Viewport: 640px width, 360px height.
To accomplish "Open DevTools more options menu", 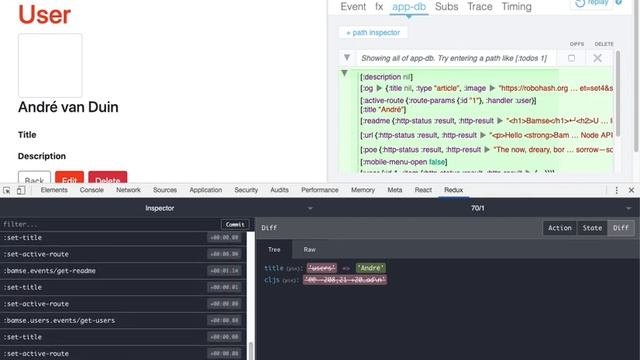I will point(617,190).
